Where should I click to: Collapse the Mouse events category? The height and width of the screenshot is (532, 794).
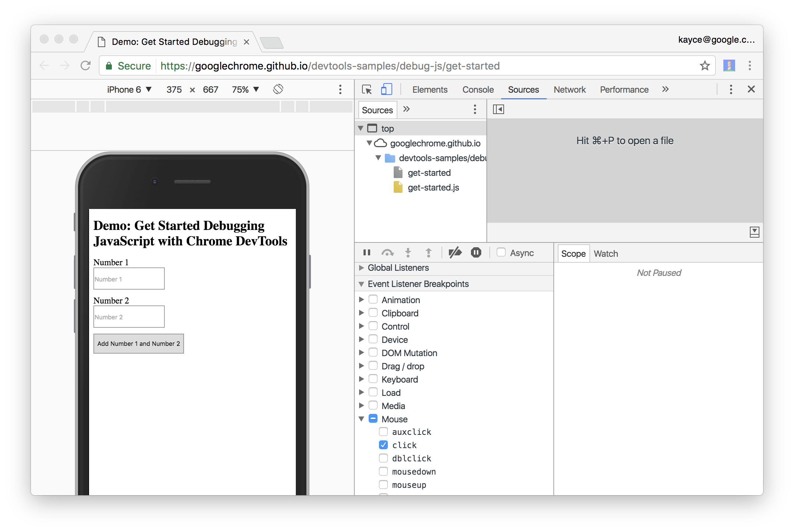pyautogui.click(x=361, y=419)
